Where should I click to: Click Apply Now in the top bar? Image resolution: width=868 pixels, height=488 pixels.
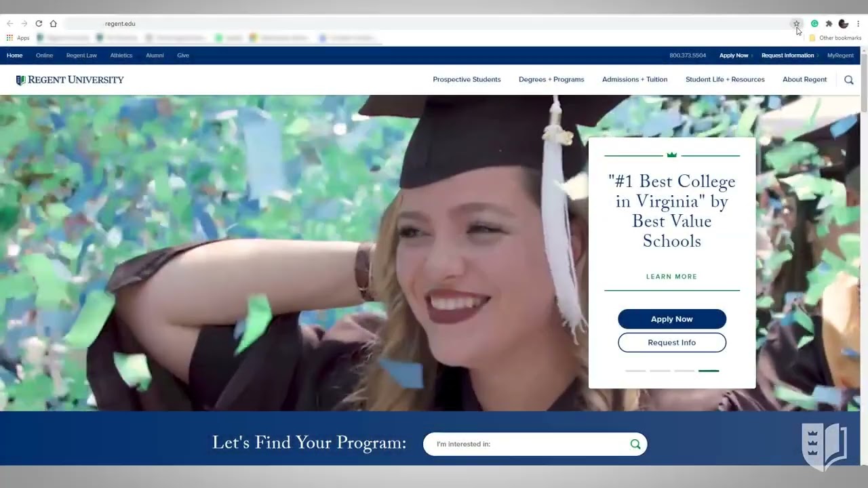point(734,56)
